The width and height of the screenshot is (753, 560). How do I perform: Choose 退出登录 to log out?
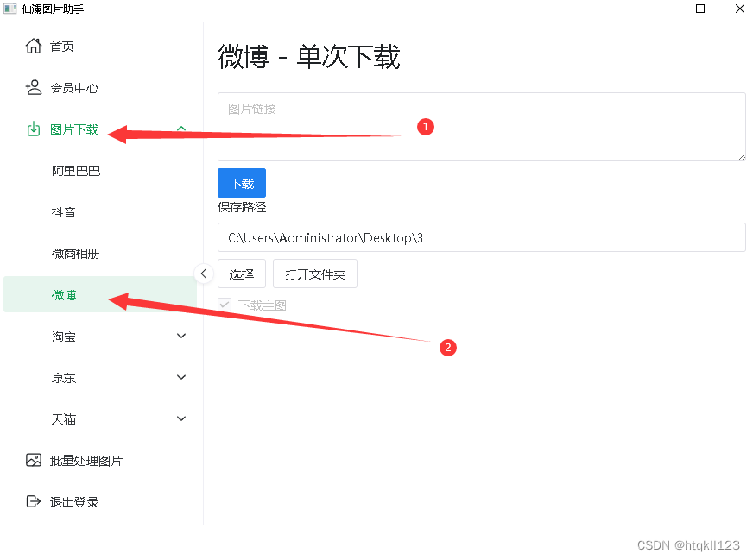(x=100, y=502)
